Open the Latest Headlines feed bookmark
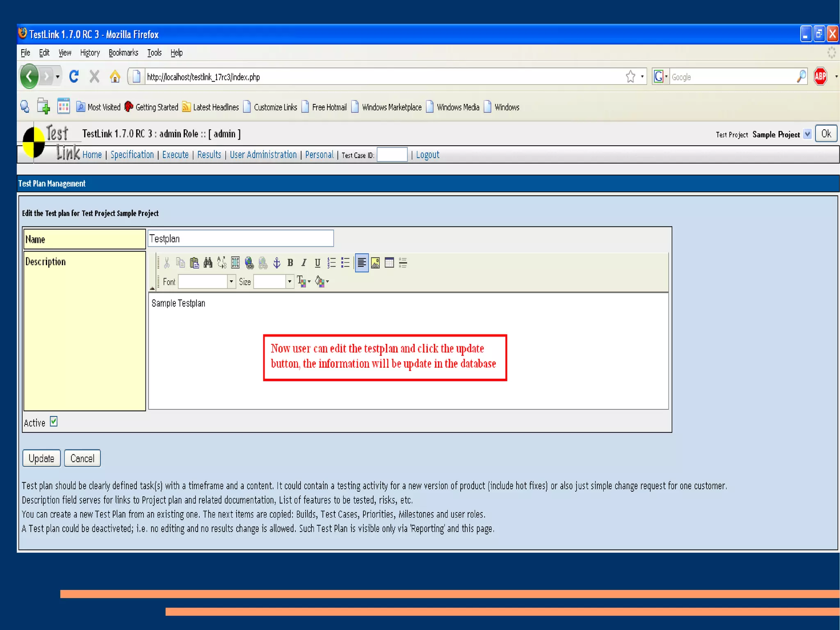Image resolution: width=840 pixels, height=630 pixels. (210, 107)
